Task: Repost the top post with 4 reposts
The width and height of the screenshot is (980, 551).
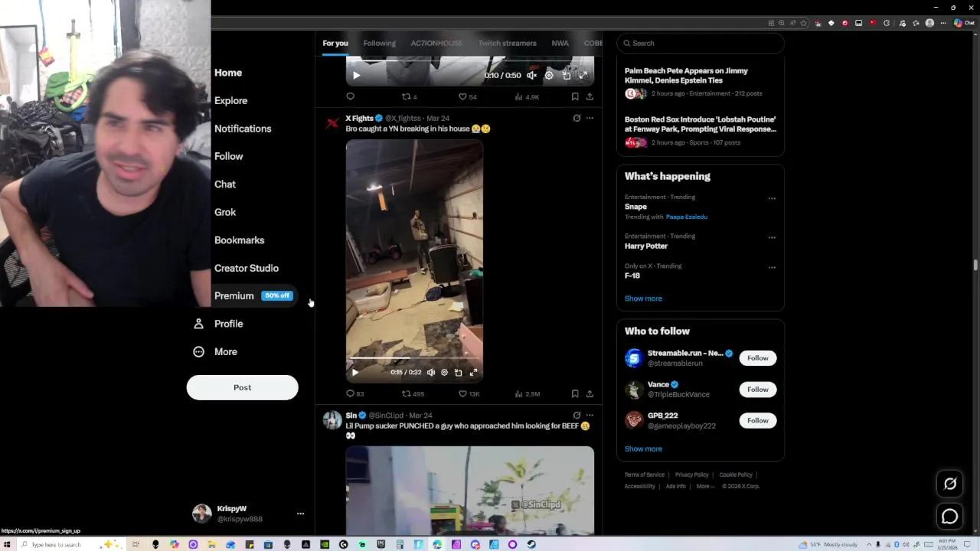Action: [x=410, y=97]
